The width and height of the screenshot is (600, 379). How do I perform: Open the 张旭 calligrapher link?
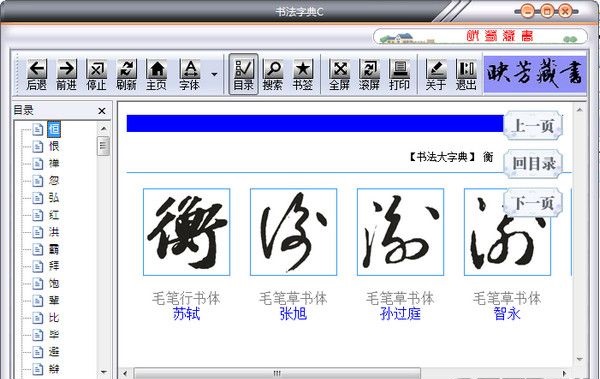tap(293, 314)
